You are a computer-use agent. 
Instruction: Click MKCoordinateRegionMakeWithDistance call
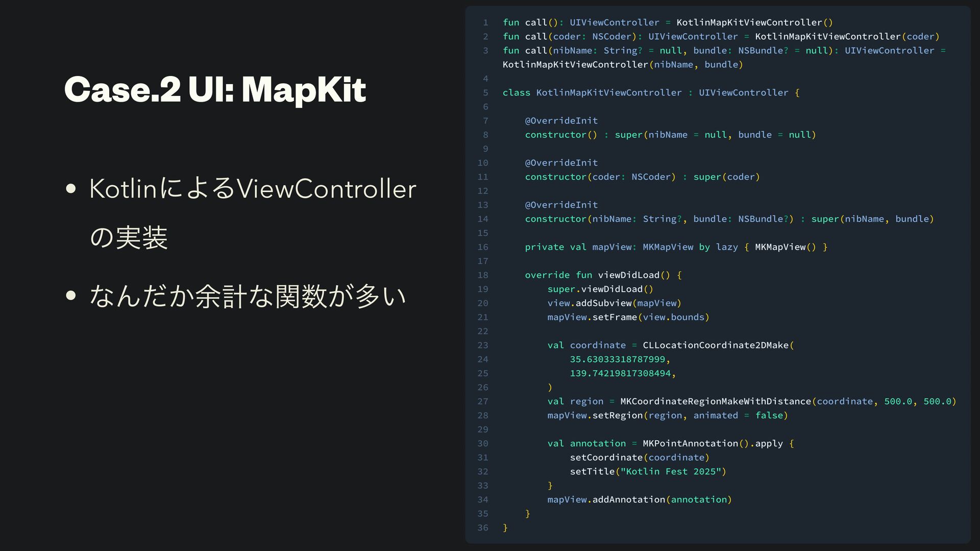click(715, 401)
